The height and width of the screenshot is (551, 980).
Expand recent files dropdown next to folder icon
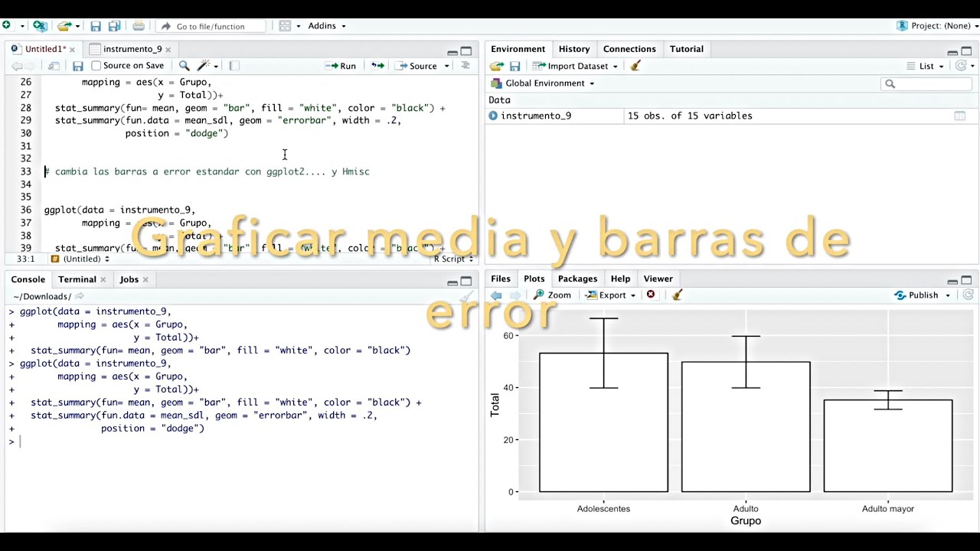point(77,26)
